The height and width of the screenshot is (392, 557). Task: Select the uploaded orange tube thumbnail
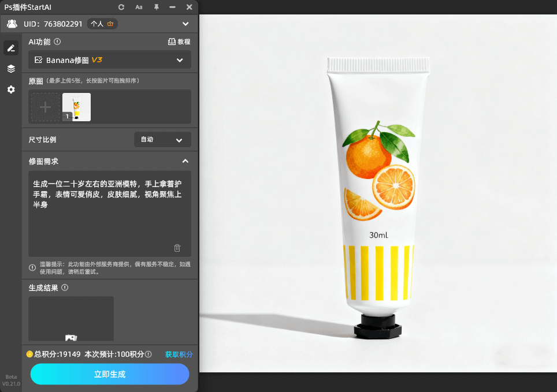[76, 107]
